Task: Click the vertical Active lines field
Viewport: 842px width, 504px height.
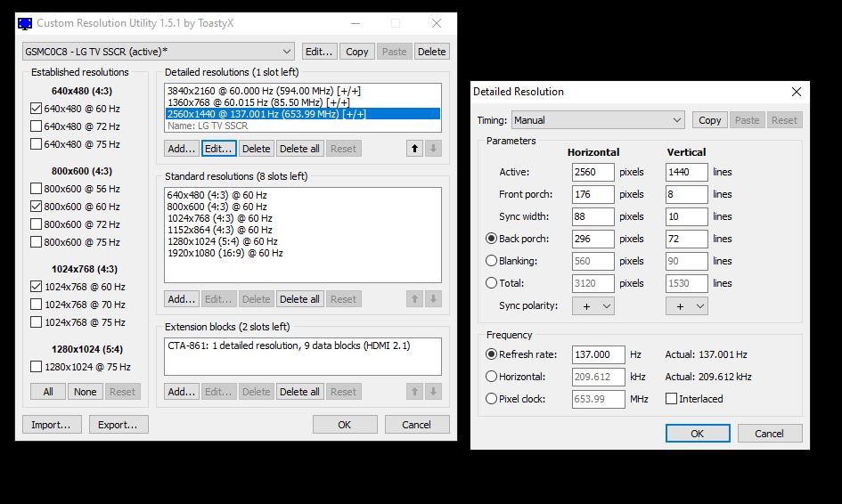Action: (687, 172)
